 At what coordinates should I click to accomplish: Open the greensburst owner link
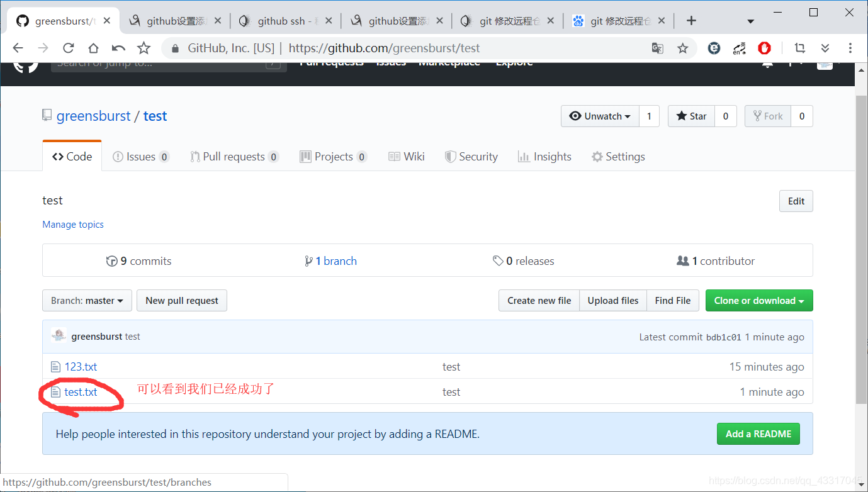(94, 116)
